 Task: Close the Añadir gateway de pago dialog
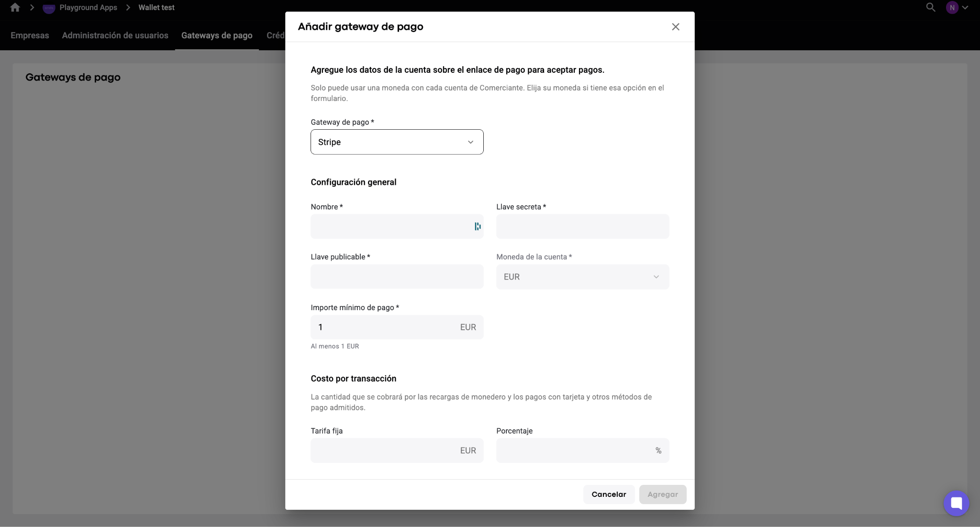(675, 27)
